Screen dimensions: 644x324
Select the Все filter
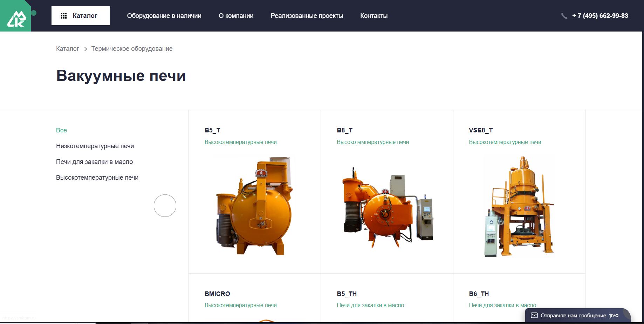(x=61, y=130)
